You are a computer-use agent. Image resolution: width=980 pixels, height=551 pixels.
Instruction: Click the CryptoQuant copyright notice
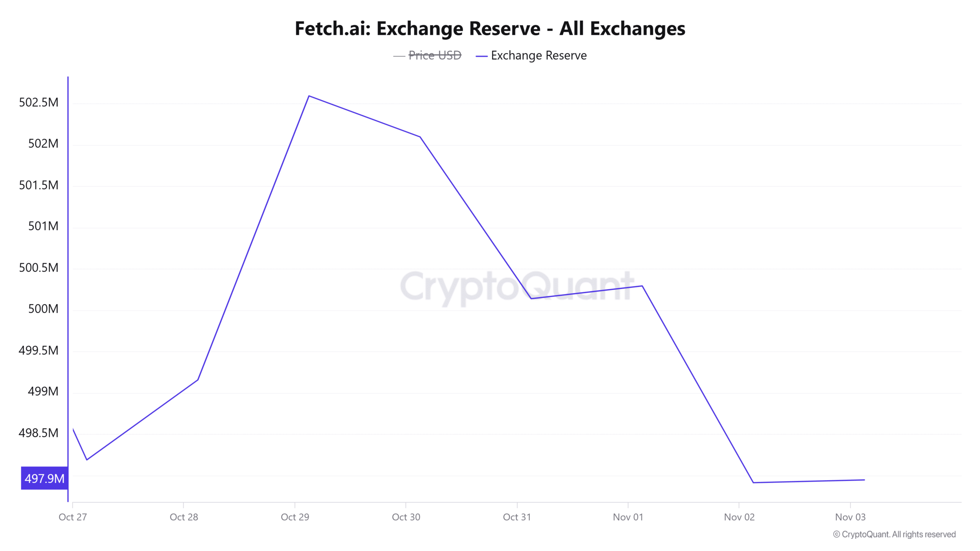[894, 535]
